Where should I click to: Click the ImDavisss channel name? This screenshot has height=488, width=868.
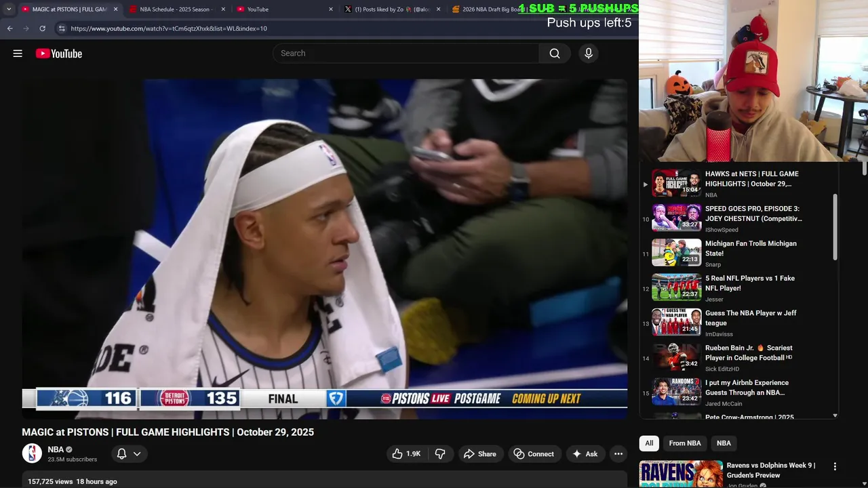click(719, 334)
